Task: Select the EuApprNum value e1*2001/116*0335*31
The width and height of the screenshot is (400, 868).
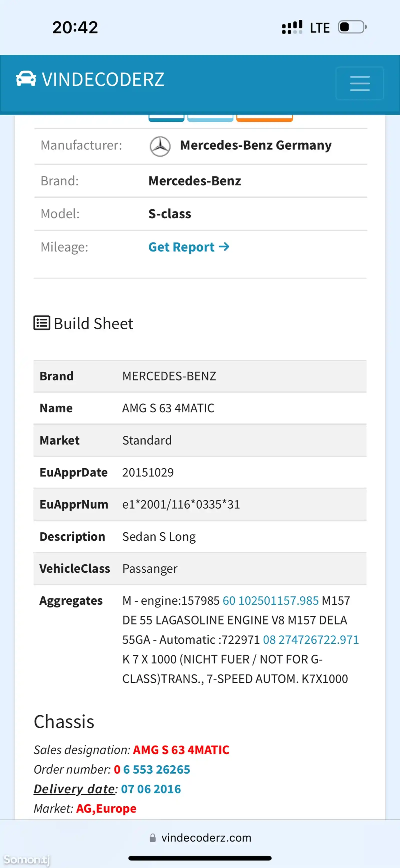Action: (181, 504)
